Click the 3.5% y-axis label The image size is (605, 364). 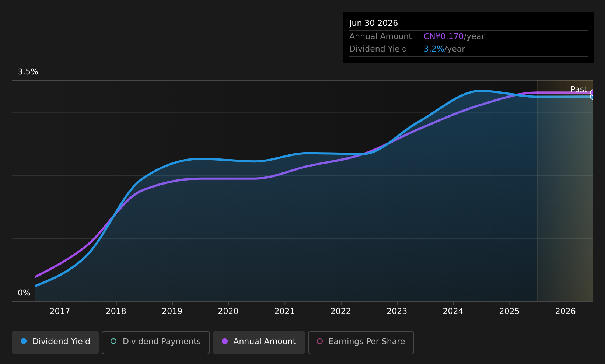[28, 72]
